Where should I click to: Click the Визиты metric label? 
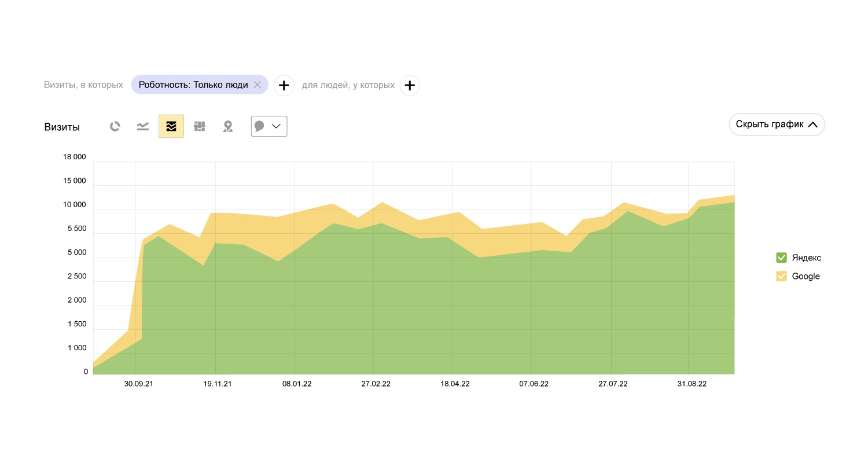(62, 127)
